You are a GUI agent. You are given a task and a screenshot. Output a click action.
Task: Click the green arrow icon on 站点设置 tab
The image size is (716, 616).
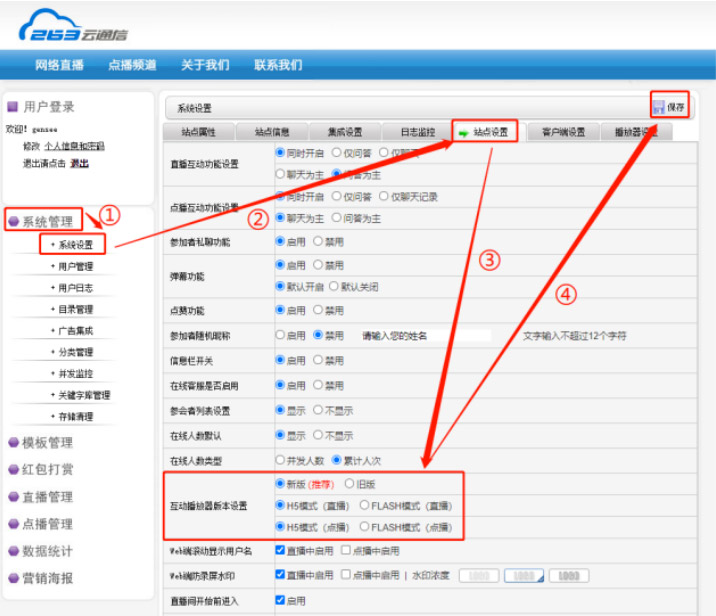click(463, 132)
